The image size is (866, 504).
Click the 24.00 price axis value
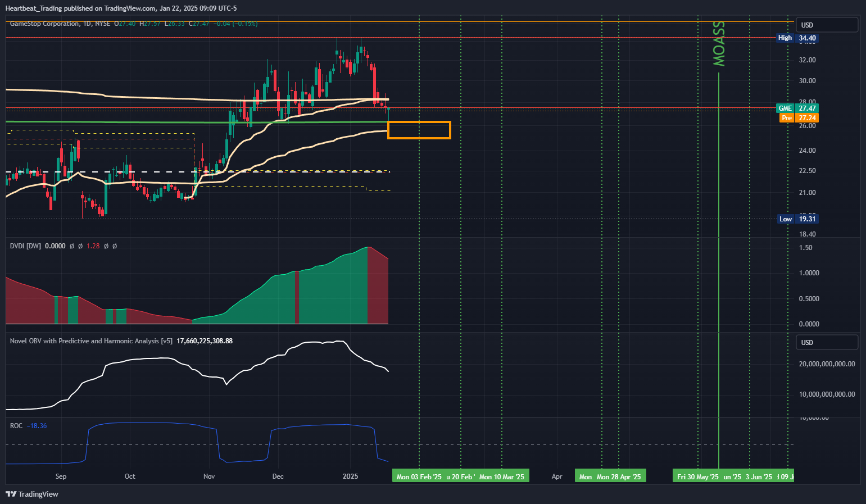808,151
